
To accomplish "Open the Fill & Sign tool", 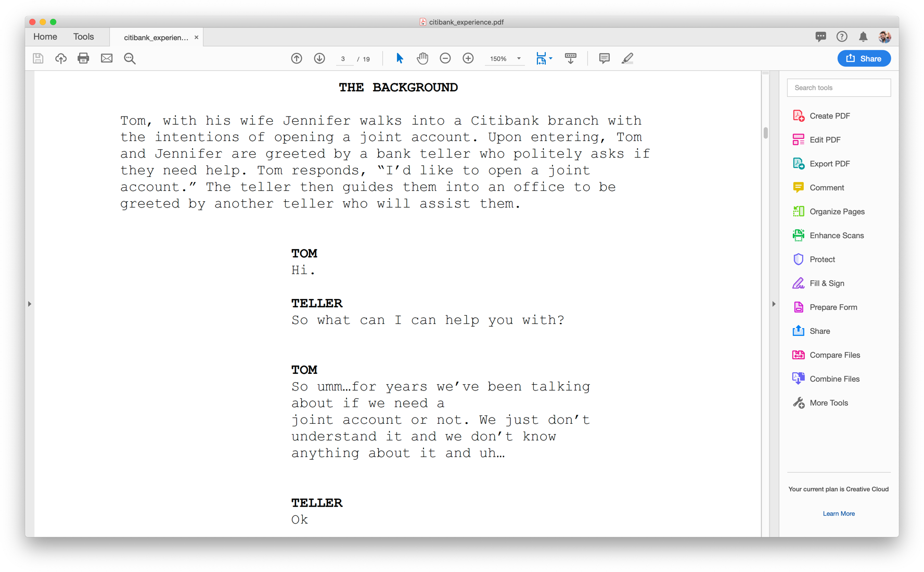I will [818, 283].
